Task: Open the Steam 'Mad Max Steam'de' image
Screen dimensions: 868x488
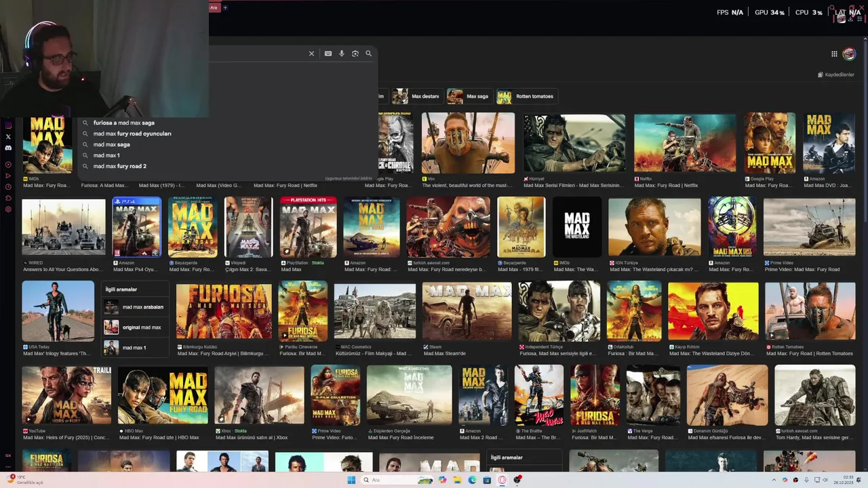Action: coord(467,311)
